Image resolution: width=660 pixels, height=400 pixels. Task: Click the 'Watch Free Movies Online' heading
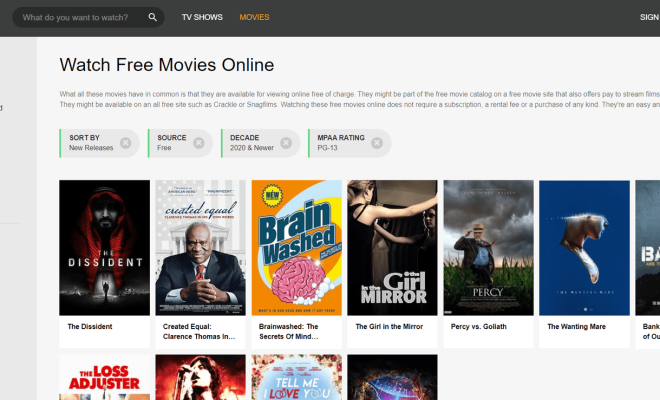167,65
